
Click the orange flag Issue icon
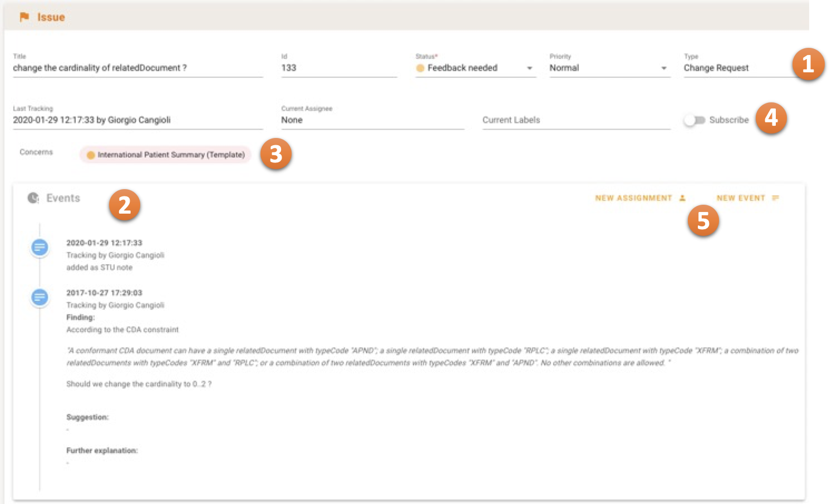(24, 17)
